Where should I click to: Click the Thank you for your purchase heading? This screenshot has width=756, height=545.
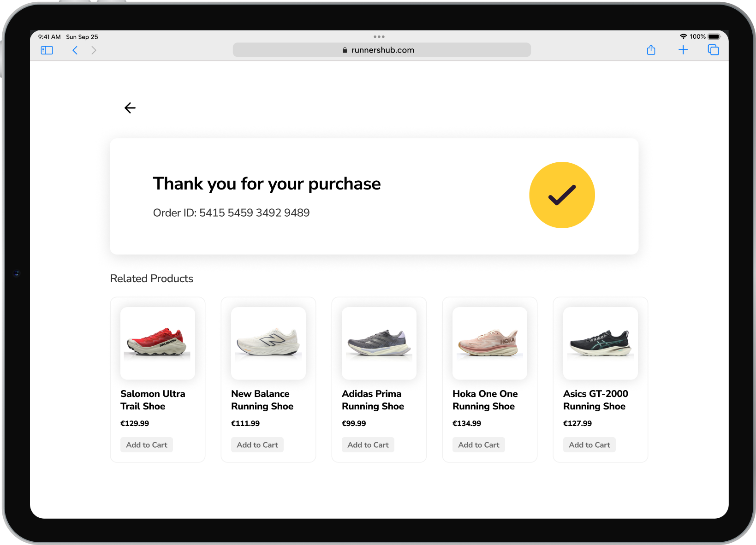267,184
